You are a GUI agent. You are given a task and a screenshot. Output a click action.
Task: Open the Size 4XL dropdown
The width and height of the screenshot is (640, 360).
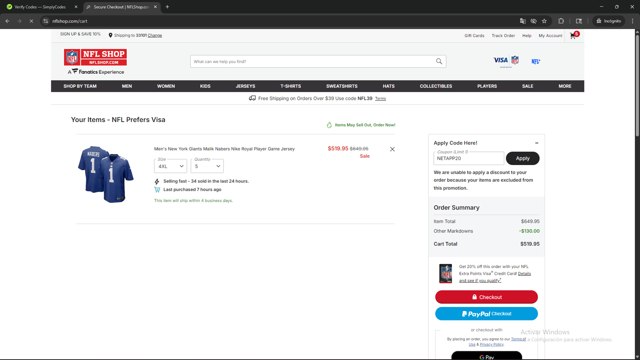[x=171, y=166]
